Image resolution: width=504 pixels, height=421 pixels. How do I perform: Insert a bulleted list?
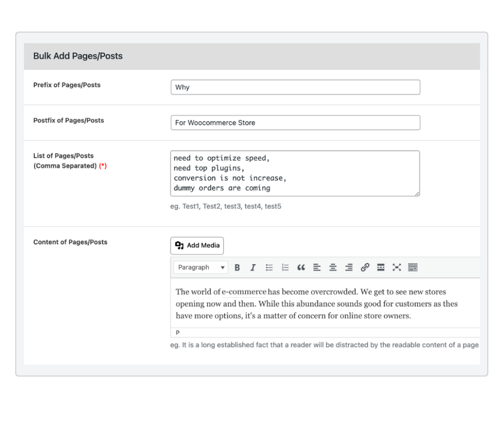(x=269, y=268)
